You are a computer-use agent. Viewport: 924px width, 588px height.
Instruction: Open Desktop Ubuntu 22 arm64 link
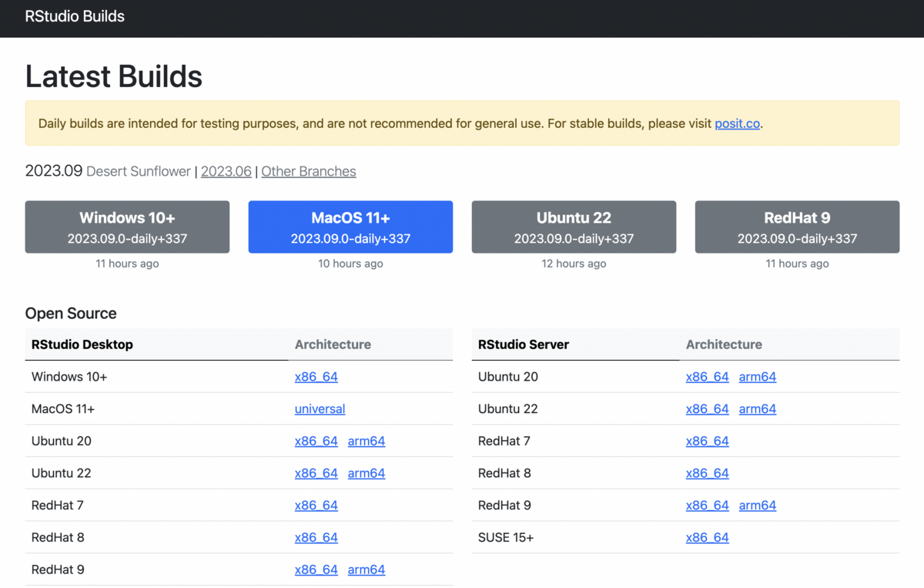(x=367, y=473)
